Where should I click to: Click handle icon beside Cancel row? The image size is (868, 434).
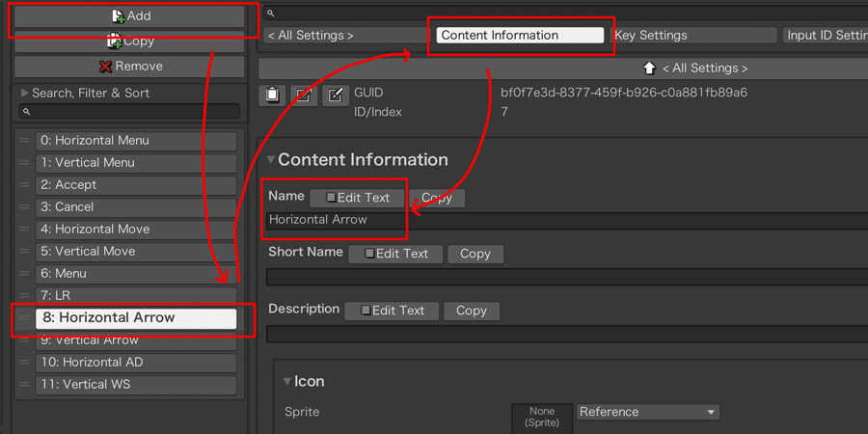tap(24, 207)
